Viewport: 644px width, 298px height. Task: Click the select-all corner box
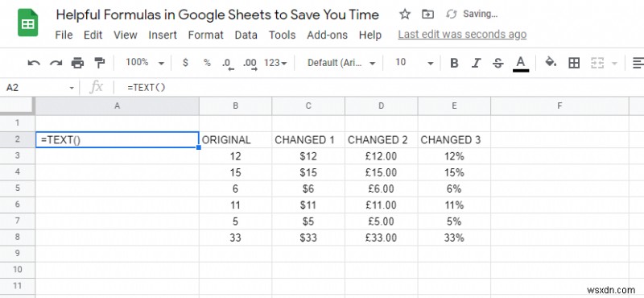17,106
